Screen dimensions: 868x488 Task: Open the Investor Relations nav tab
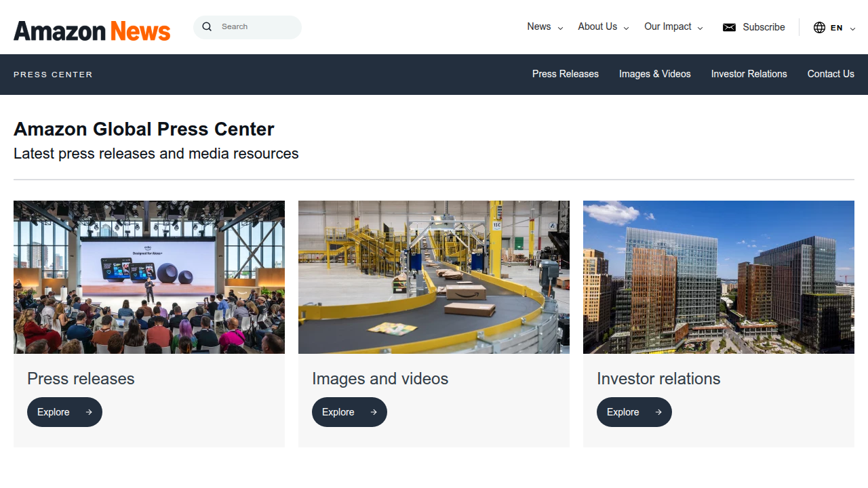pos(749,74)
